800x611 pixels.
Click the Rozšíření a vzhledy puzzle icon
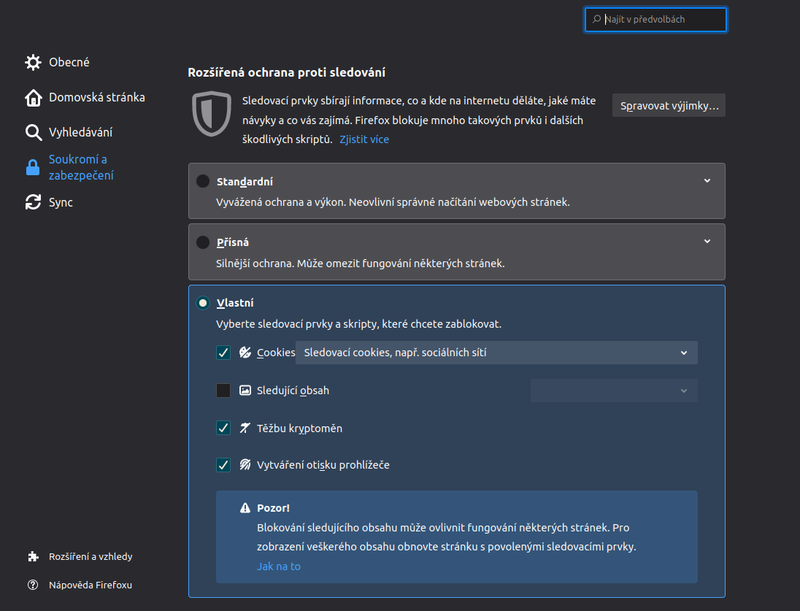[x=33, y=556]
